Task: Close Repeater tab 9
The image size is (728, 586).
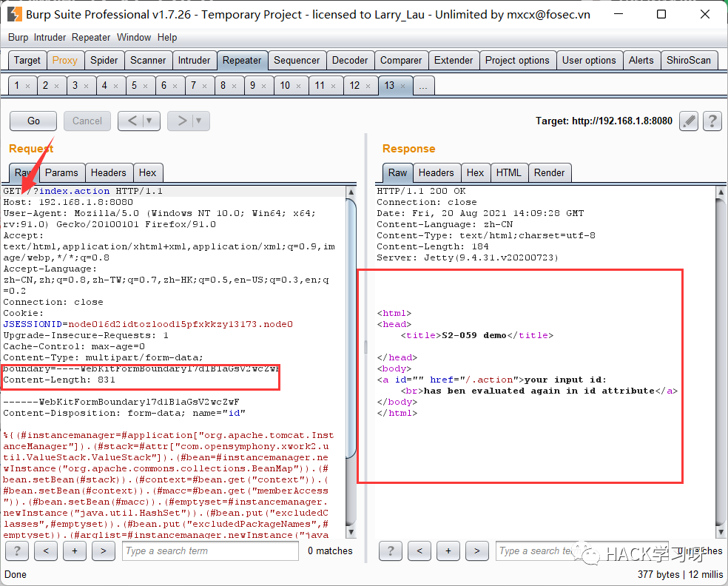Action: (263, 86)
